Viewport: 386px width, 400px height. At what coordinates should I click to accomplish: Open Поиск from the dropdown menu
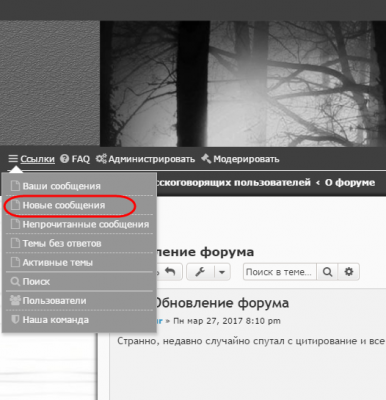[x=79, y=282]
